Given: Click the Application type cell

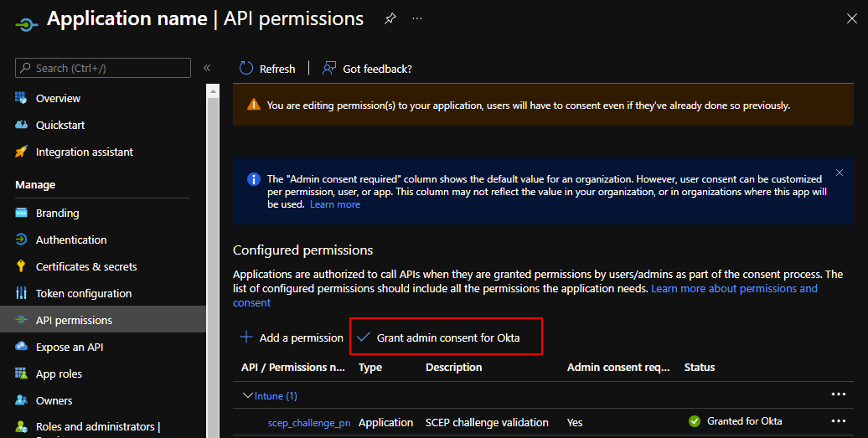Looking at the screenshot, I should click(x=386, y=423).
